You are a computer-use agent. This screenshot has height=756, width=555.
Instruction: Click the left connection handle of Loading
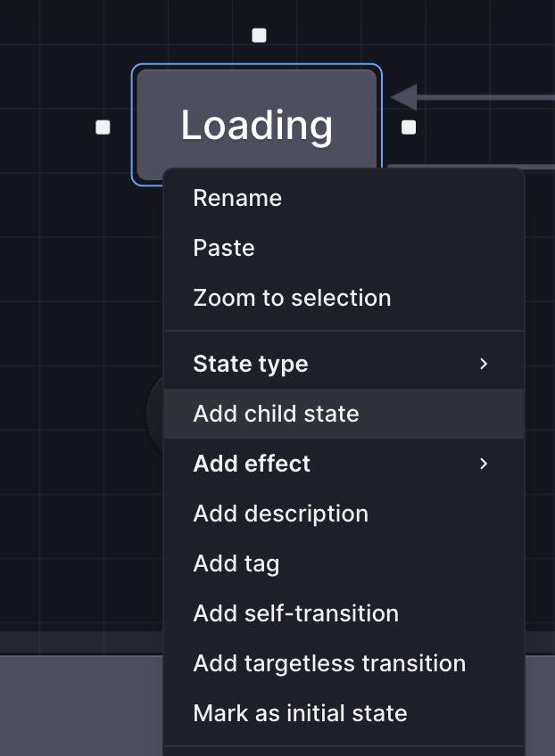tap(104, 127)
